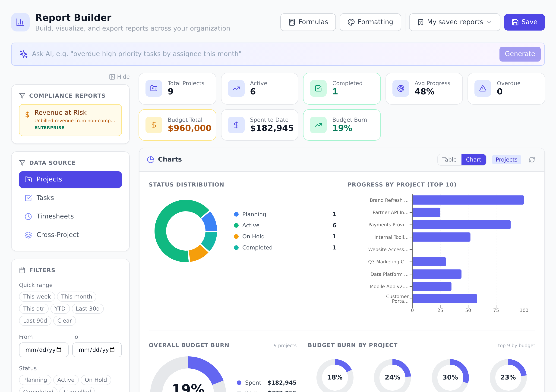Select the This month quick range chip
This screenshot has width=556, height=392.
76,296
